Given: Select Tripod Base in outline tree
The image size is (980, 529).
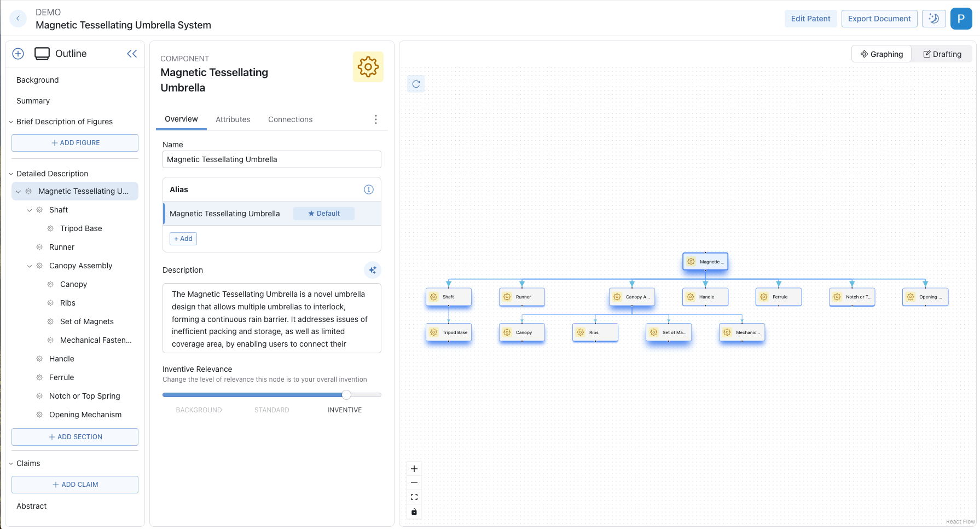Looking at the screenshot, I should point(81,228).
